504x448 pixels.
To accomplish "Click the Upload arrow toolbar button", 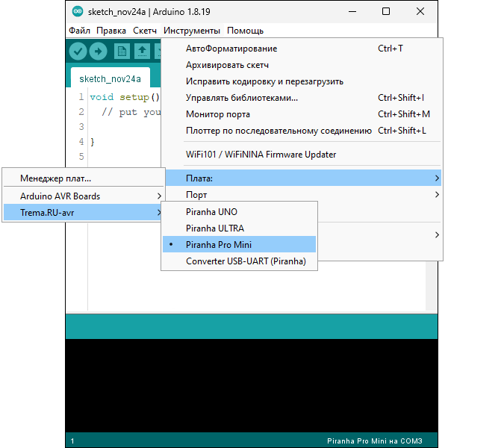I will point(98,51).
